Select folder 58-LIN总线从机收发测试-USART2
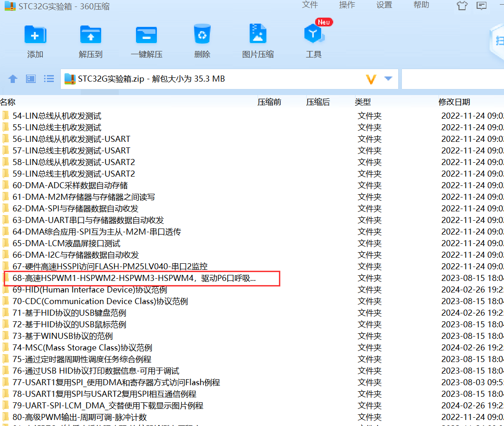The image size is (504, 426). coord(74,162)
